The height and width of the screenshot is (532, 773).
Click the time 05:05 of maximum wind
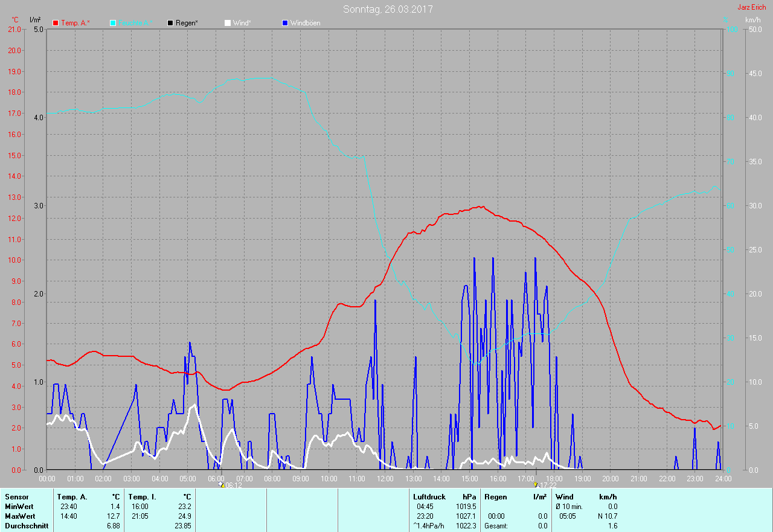click(x=567, y=516)
